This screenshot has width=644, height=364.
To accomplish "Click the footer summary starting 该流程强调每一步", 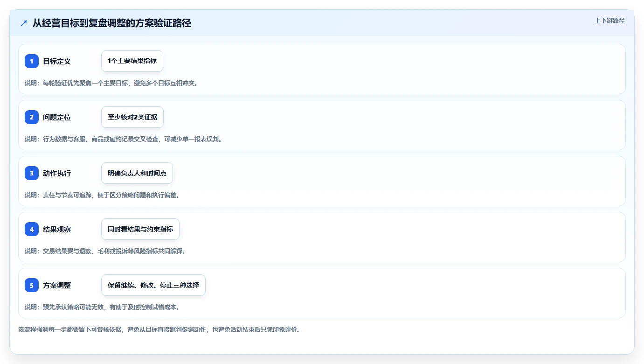I will click(x=159, y=329).
